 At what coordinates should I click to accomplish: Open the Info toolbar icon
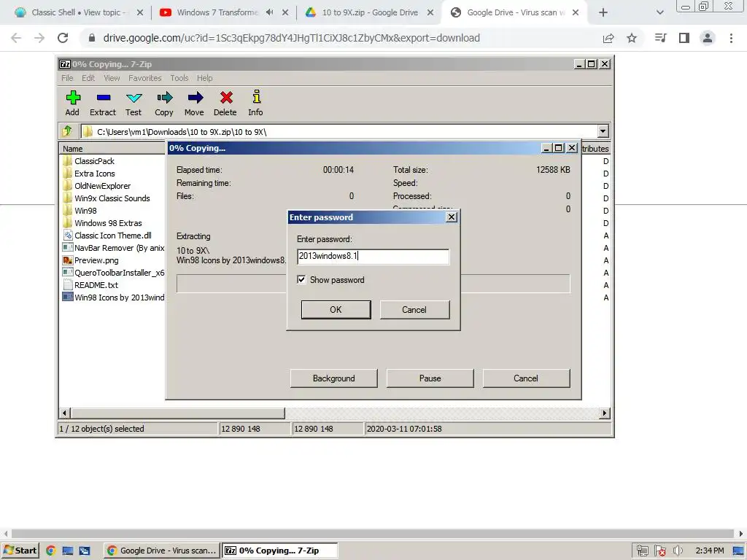(256, 103)
